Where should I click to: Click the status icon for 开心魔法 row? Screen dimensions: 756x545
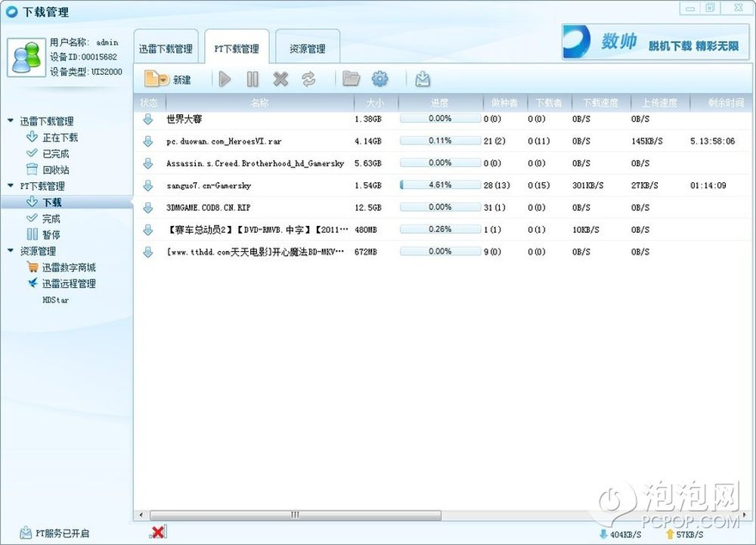pos(148,252)
